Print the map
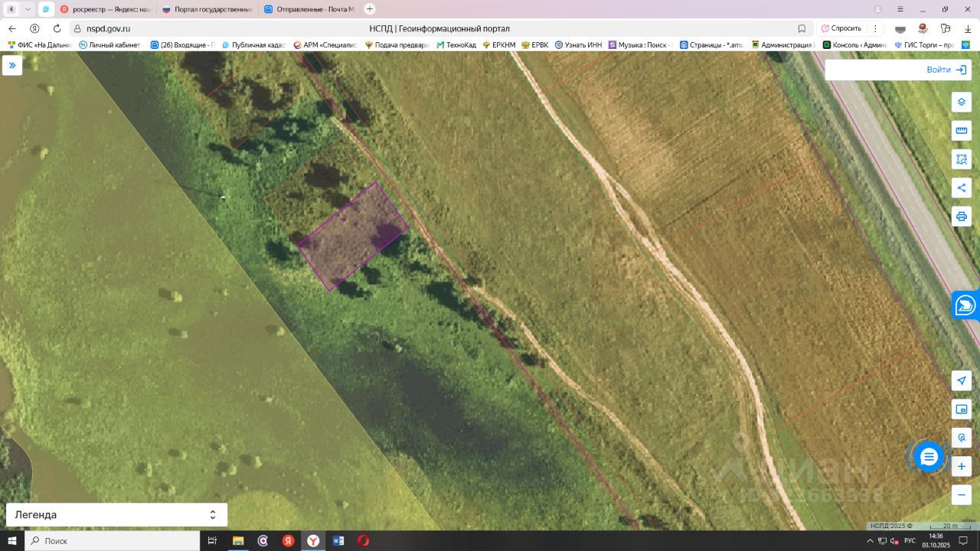The image size is (980, 551). pyautogui.click(x=962, y=216)
